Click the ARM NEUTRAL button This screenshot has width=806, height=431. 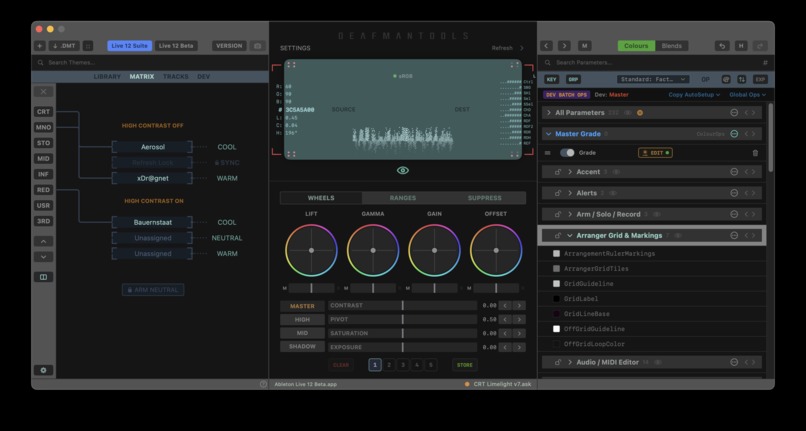point(153,290)
